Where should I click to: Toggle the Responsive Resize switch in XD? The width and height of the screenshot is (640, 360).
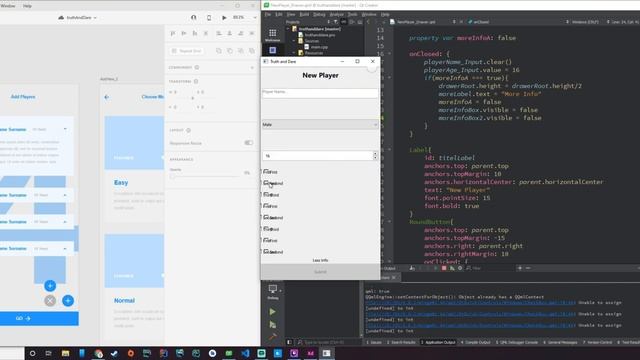(249, 143)
